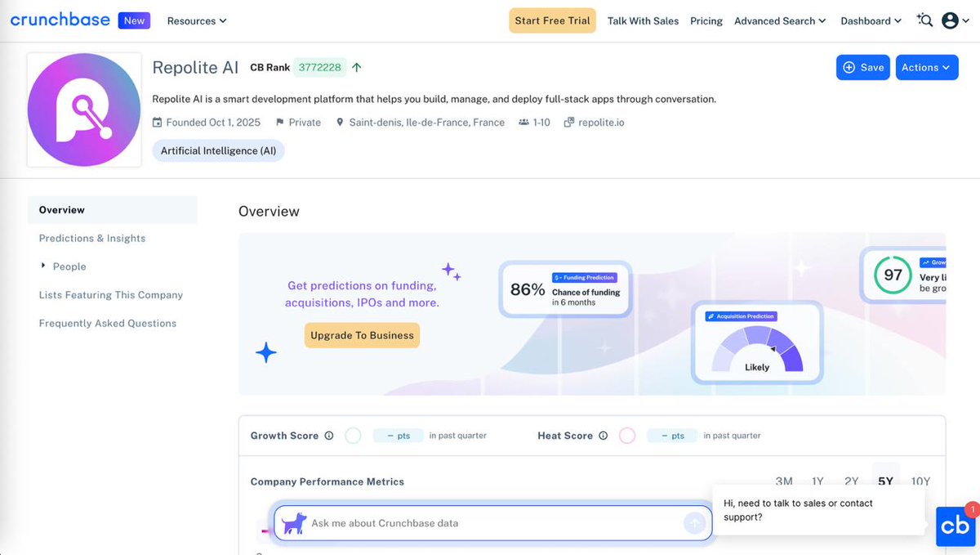Click the Artificial Intelligence (AI) tag
Viewport: 980px width, 555px height.
[218, 150]
